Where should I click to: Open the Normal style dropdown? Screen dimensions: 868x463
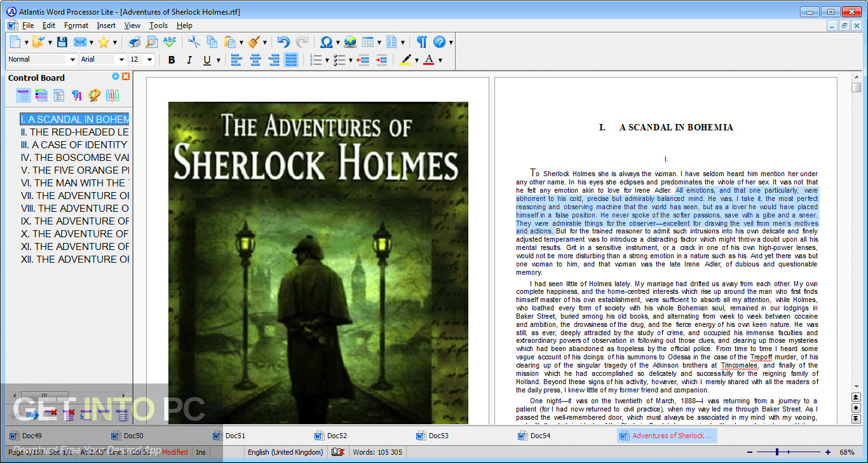click(x=72, y=59)
